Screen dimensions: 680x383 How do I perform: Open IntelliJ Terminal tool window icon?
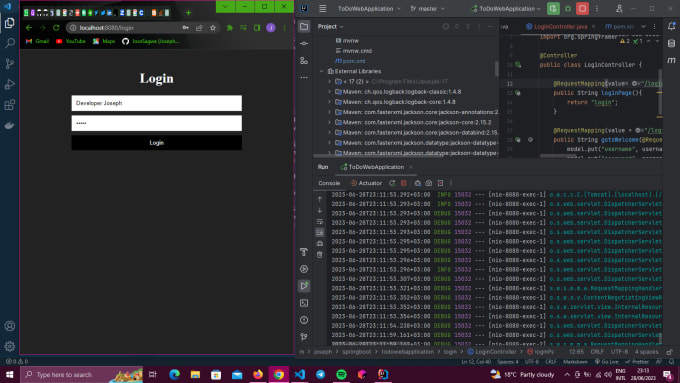304,303
